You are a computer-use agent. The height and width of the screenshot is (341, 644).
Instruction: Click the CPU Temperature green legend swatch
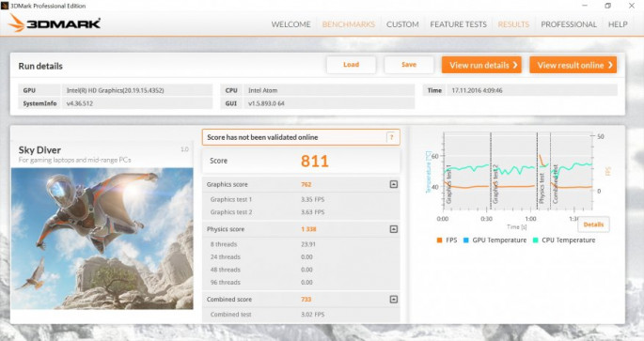[x=535, y=240]
